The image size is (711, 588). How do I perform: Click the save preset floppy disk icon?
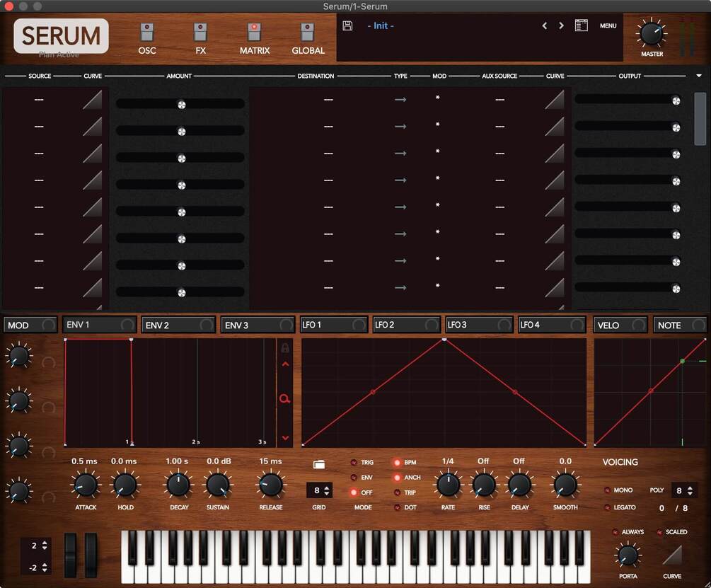[347, 26]
